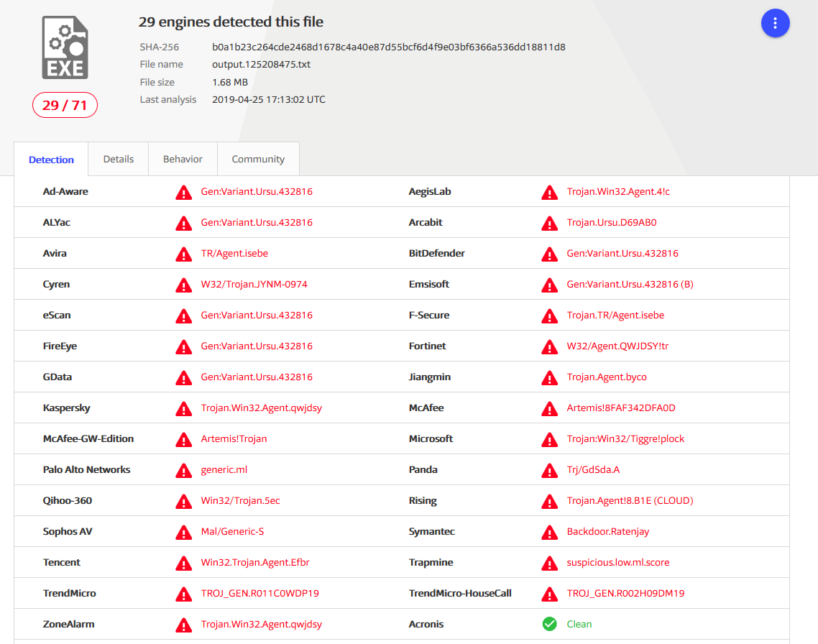The width and height of the screenshot is (818, 644).
Task: Click the warning triangle beside Fortinet detection
Action: (x=549, y=346)
